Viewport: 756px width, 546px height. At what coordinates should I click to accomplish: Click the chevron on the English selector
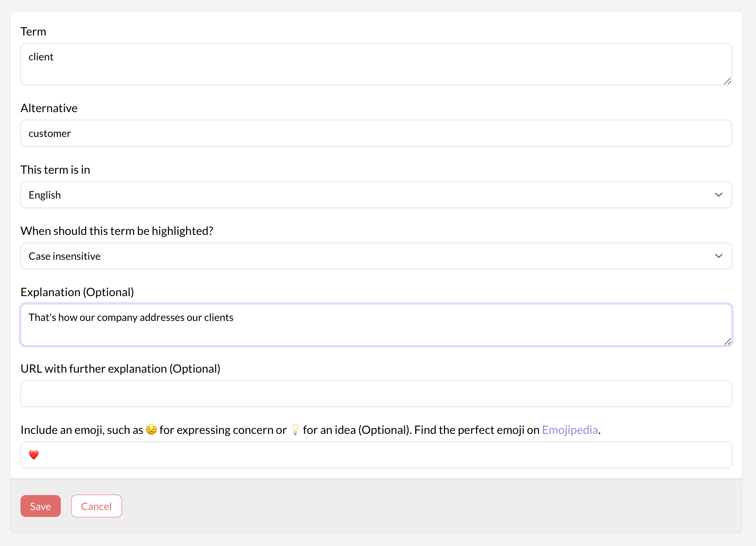coord(718,195)
